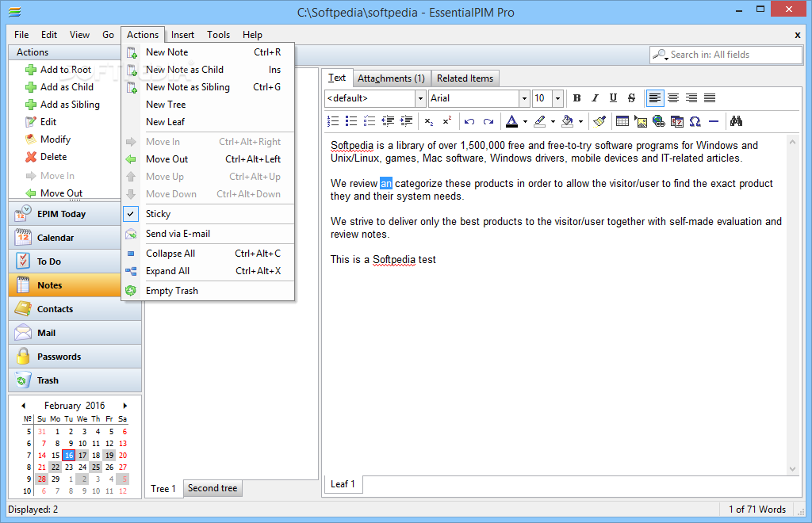This screenshot has height=523, width=812.
Task: Select Collapse All menu entry
Action: click(x=209, y=254)
